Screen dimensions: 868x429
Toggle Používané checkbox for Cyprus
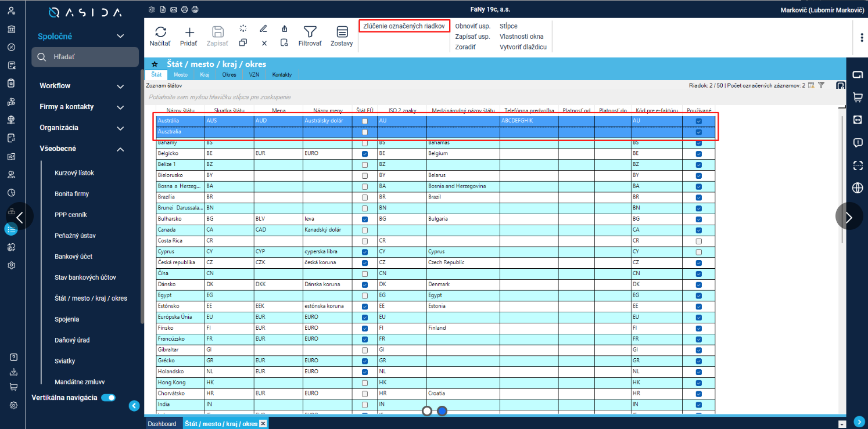pyautogui.click(x=699, y=252)
